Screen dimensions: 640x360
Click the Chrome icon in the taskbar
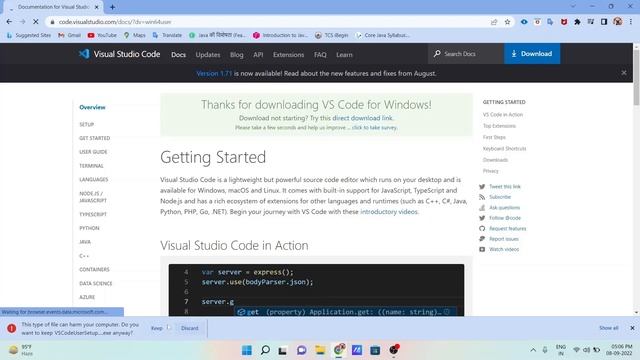(x=339, y=350)
